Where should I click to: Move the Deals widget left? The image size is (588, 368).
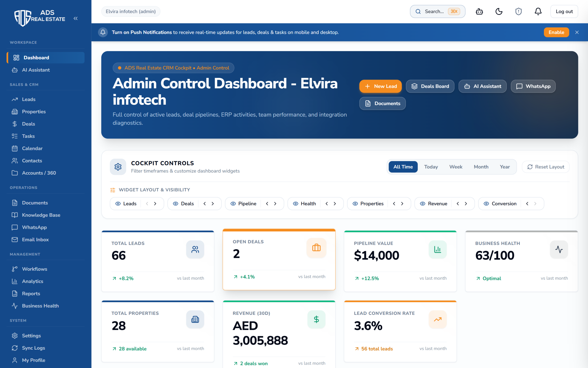click(x=205, y=204)
